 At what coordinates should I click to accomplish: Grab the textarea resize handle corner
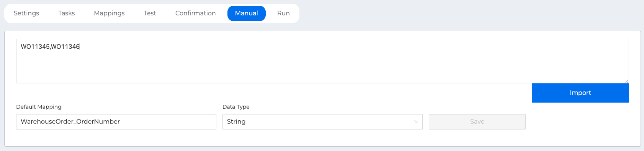(x=627, y=81)
